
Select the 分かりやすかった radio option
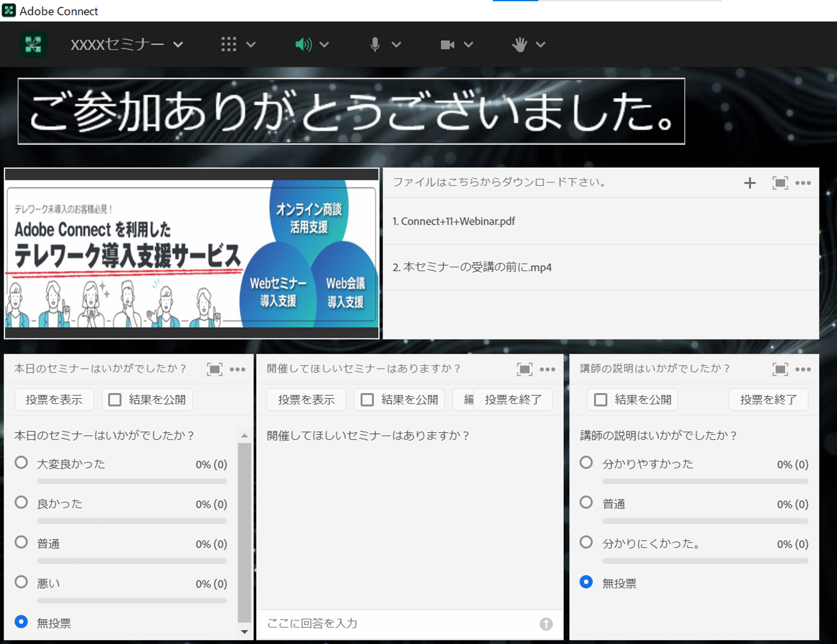pyautogui.click(x=586, y=463)
